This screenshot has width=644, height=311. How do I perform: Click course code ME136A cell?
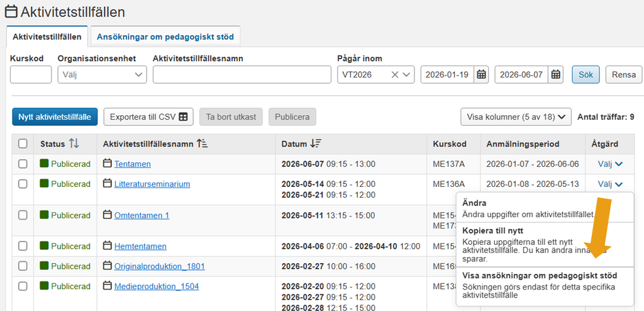[x=448, y=184]
